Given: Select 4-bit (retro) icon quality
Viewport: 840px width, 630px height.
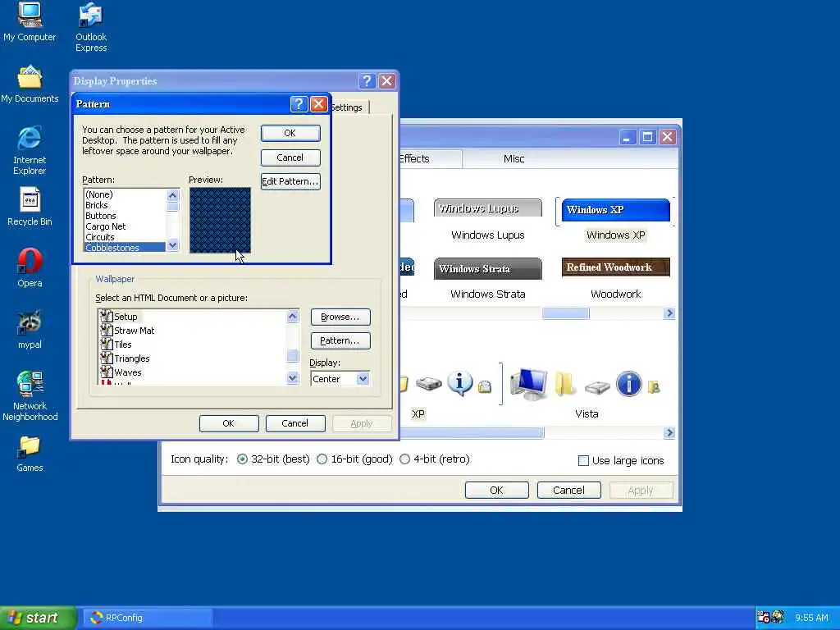Looking at the screenshot, I should (405, 459).
